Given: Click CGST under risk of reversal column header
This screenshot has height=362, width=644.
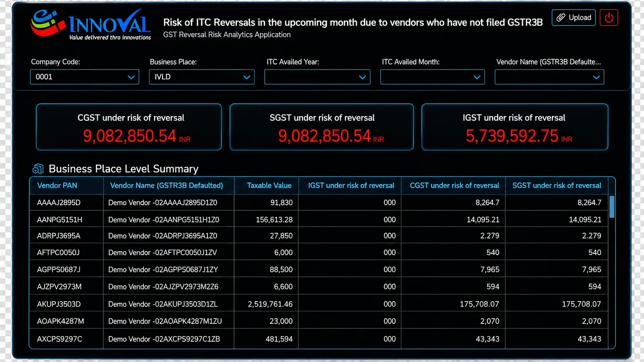Looking at the screenshot, I should pos(454,185).
